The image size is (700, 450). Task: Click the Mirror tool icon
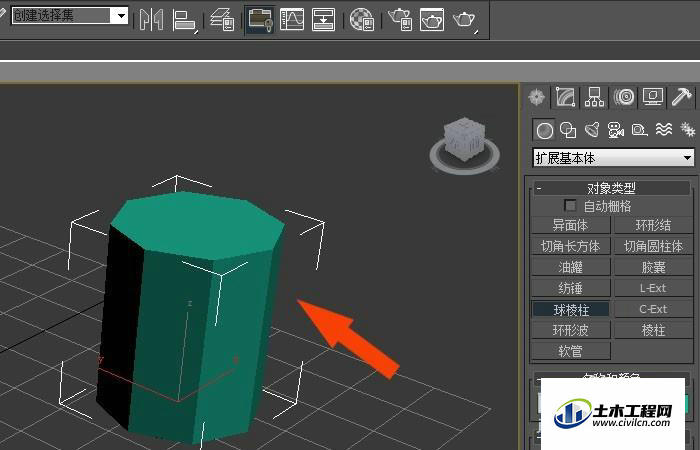[x=151, y=20]
